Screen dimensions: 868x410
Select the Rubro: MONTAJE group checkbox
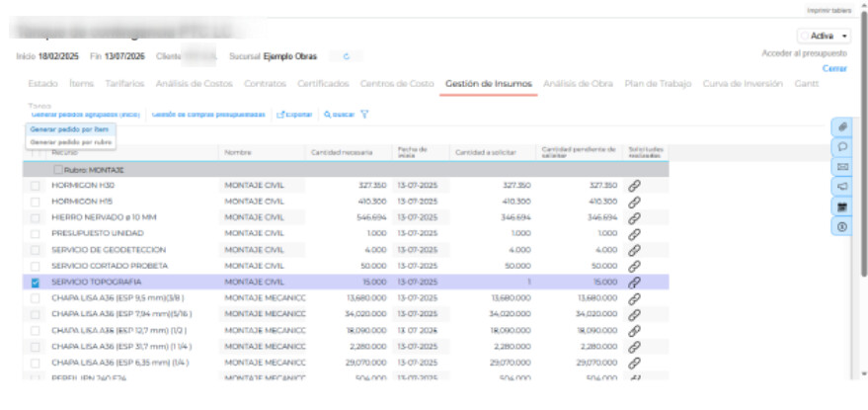(57, 170)
